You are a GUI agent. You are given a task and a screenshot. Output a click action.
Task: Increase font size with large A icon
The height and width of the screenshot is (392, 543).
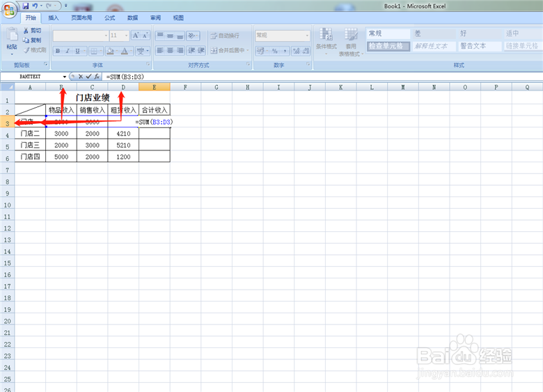[136, 36]
